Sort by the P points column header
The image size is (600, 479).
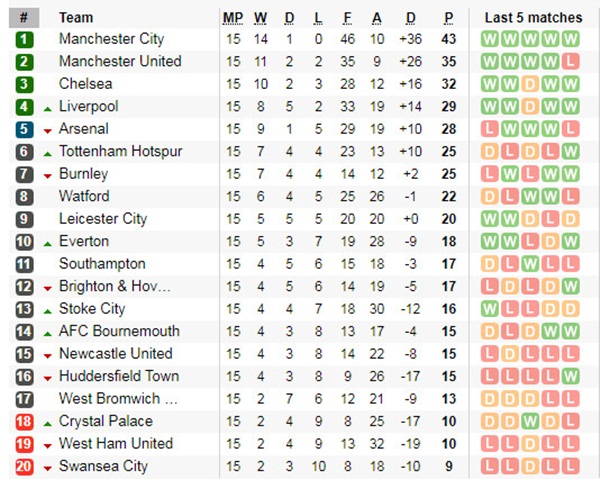click(x=449, y=17)
